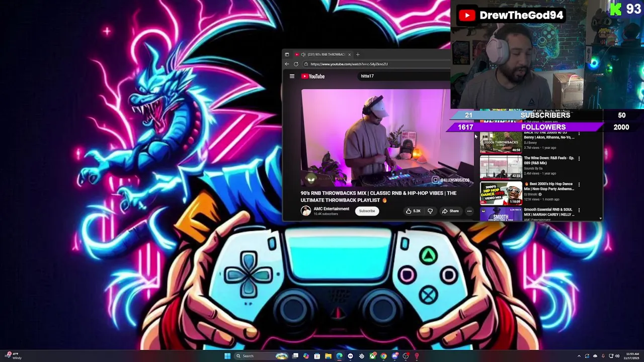Open options menu for Smooth Essential RNB video
The height and width of the screenshot is (362, 644).
pos(579,210)
